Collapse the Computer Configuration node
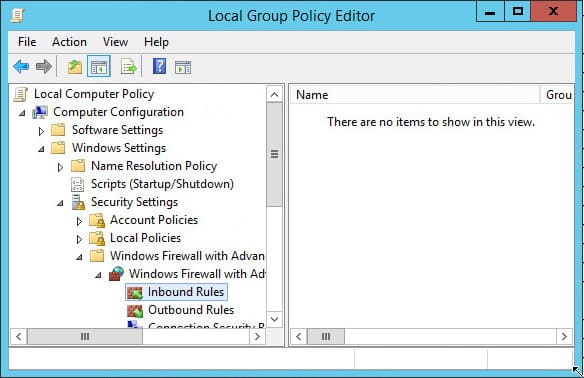Viewport: 584px width, 378px height. (22, 113)
